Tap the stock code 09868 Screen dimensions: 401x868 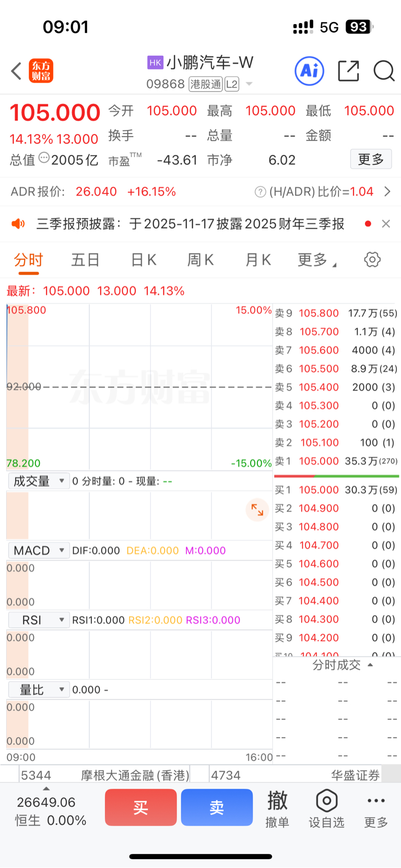coord(166,84)
